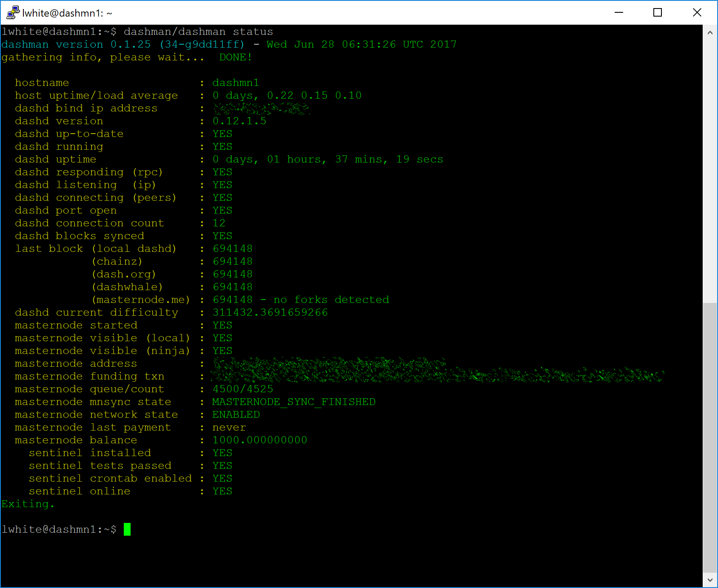The image size is (718, 588).
Task: Click dashd connection count value '12'
Action: 219,223
